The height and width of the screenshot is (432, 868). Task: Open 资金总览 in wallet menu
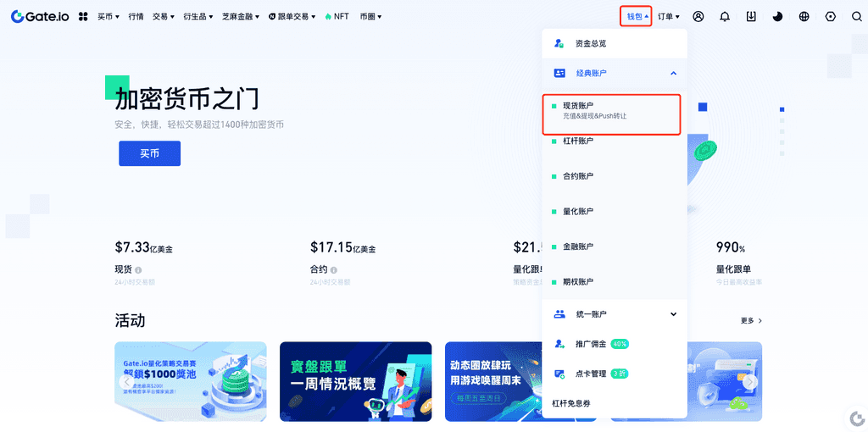[590, 43]
